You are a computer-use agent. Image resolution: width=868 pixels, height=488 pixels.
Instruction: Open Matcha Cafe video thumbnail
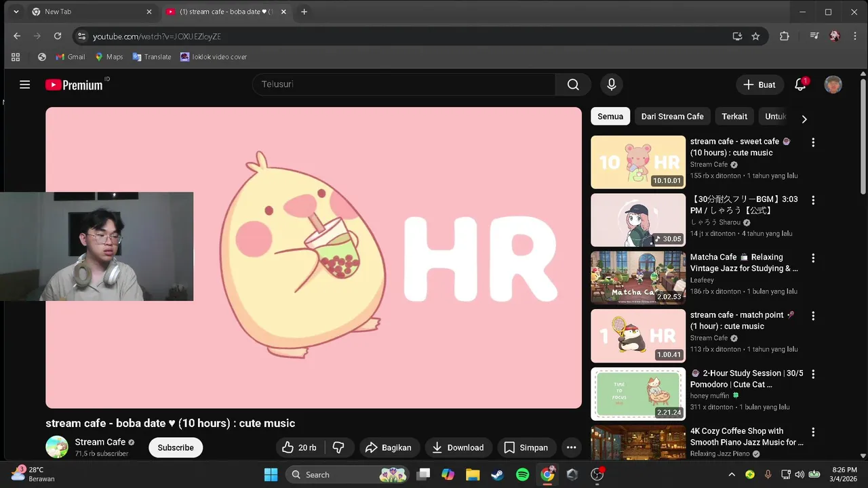click(638, 278)
